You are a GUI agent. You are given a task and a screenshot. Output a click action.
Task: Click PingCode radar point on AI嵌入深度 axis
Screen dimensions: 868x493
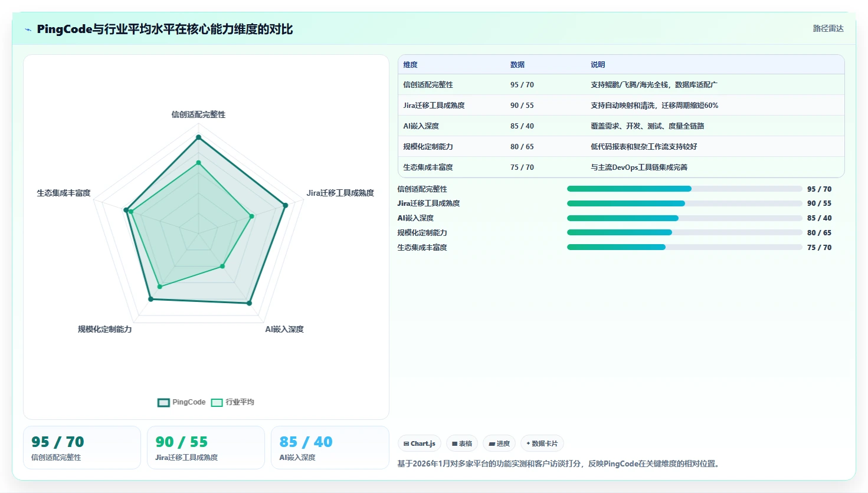point(249,303)
